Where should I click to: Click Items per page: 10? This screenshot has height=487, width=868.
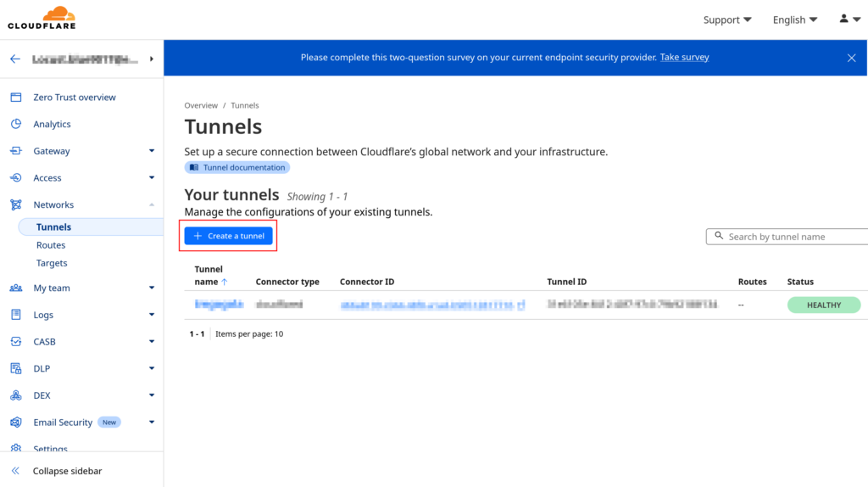pos(249,334)
